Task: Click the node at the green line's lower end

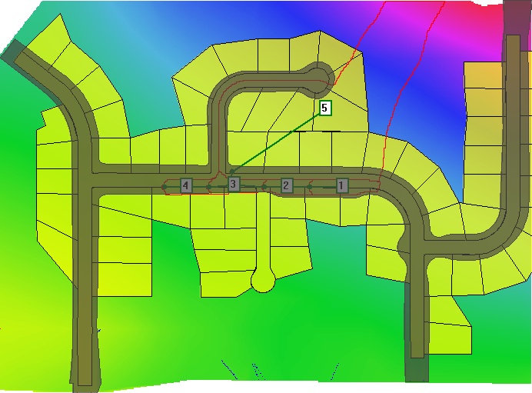Action: click(232, 172)
